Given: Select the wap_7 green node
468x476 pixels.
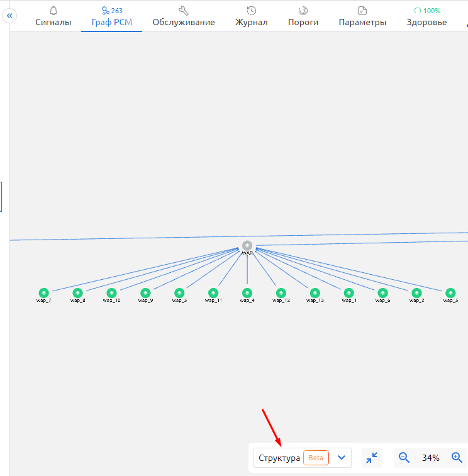Looking at the screenshot, I should [x=43, y=293].
